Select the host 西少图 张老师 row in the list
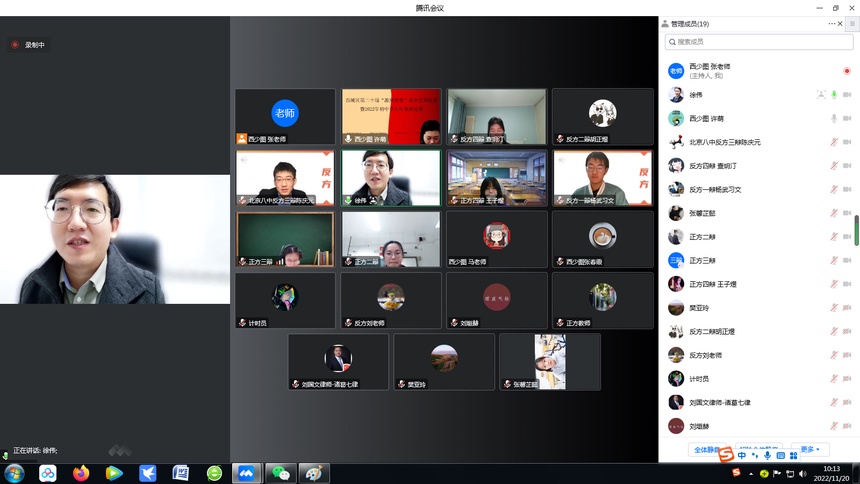This screenshot has height=484, width=860. tap(759, 71)
